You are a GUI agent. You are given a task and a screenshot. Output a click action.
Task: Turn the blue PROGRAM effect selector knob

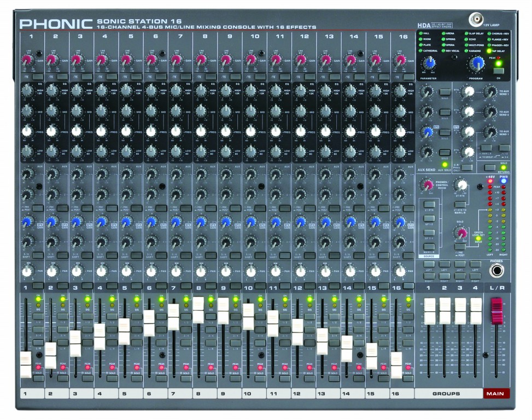(x=476, y=63)
